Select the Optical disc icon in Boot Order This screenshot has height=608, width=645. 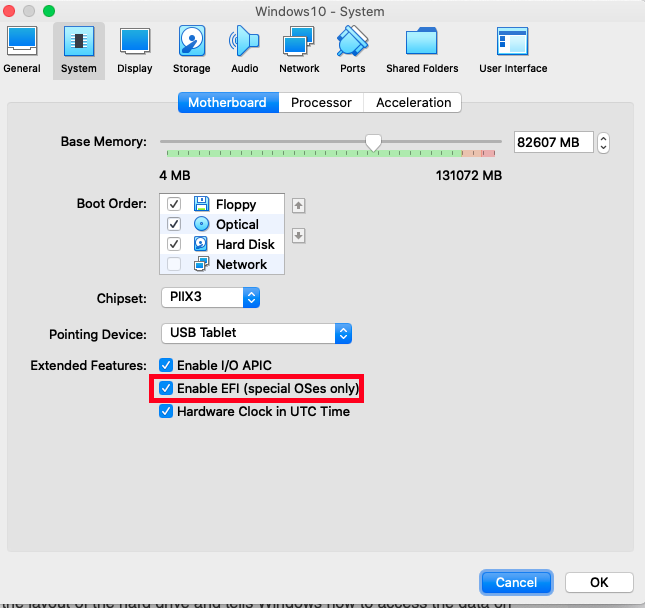click(x=201, y=224)
